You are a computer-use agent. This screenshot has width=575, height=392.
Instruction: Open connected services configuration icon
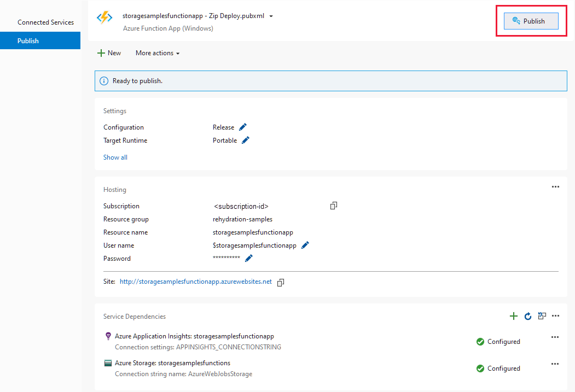click(x=542, y=316)
